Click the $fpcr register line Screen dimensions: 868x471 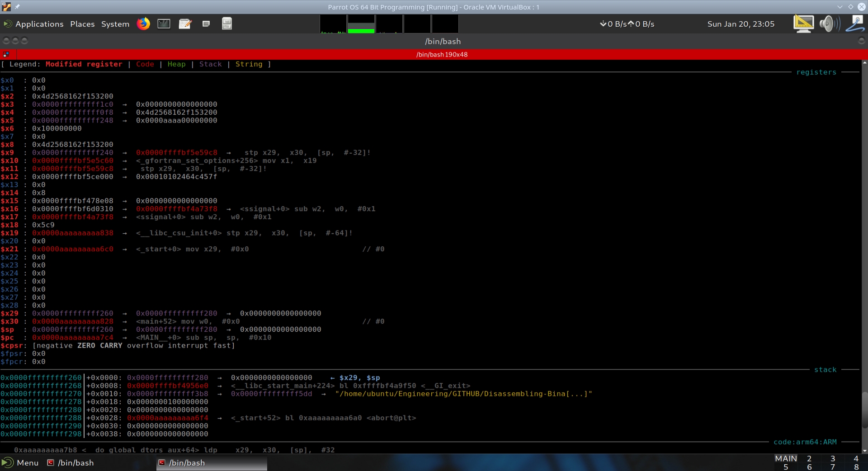(23, 362)
